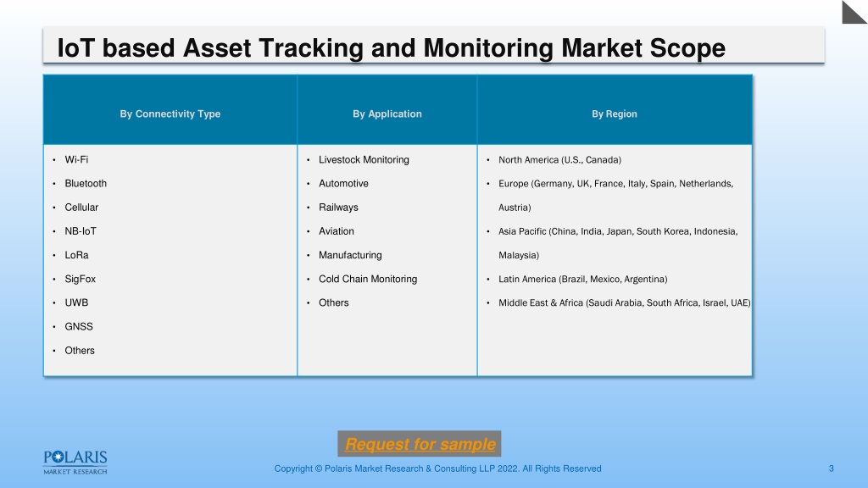This screenshot has width=868, height=488.
Task: Select 'North America (U.S., Canada)' entry
Action: [x=559, y=159]
